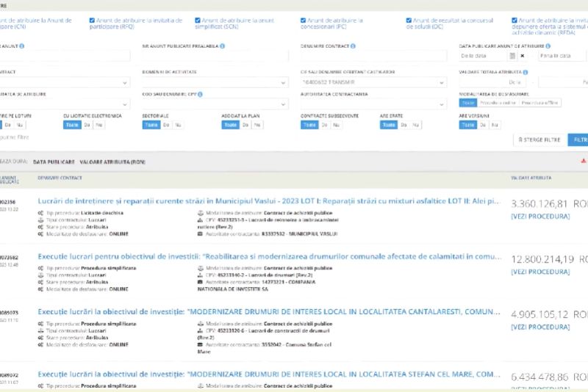588x392 pixels.
Task: Click info icon next to Nr Anunț Publicare Prealabilă
Action: click(x=223, y=46)
